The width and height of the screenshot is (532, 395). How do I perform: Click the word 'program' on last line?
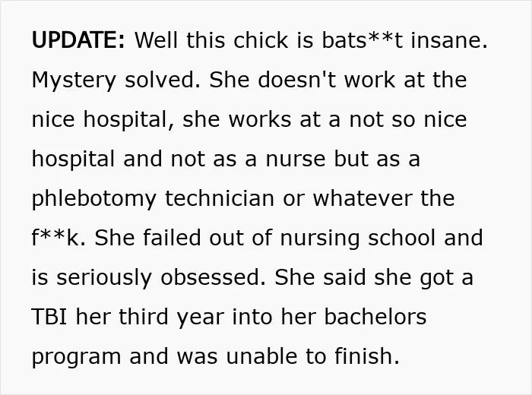click(76, 357)
